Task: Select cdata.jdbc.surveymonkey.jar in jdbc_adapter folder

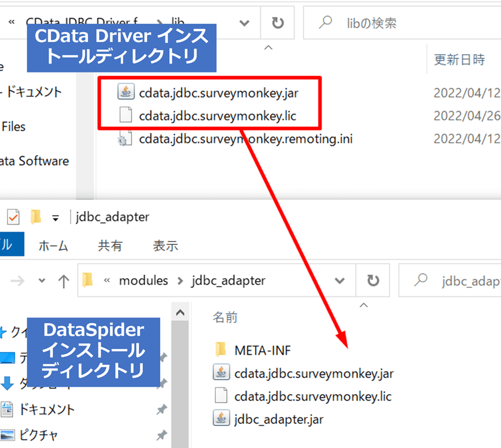Action: [x=304, y=373]
